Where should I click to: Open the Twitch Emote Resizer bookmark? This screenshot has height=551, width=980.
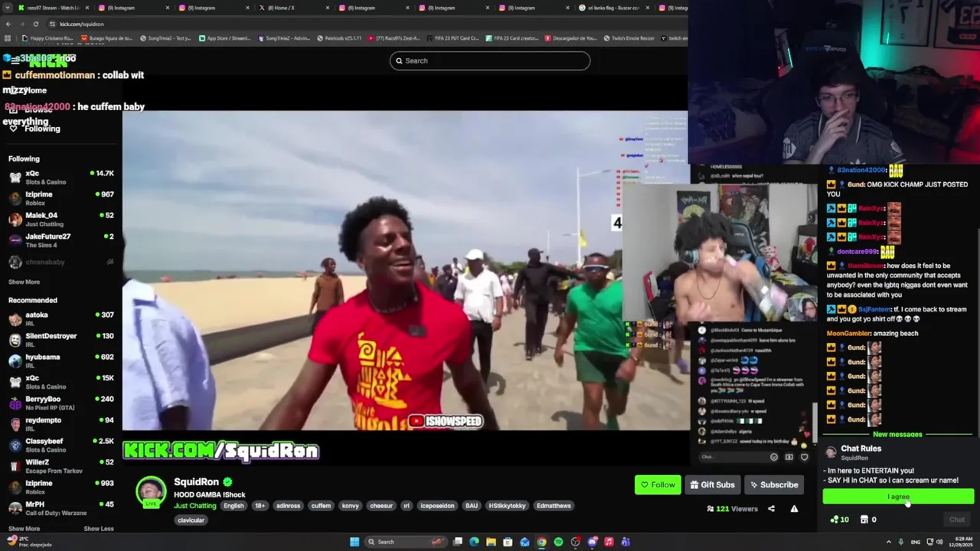[x=629, y=38]
